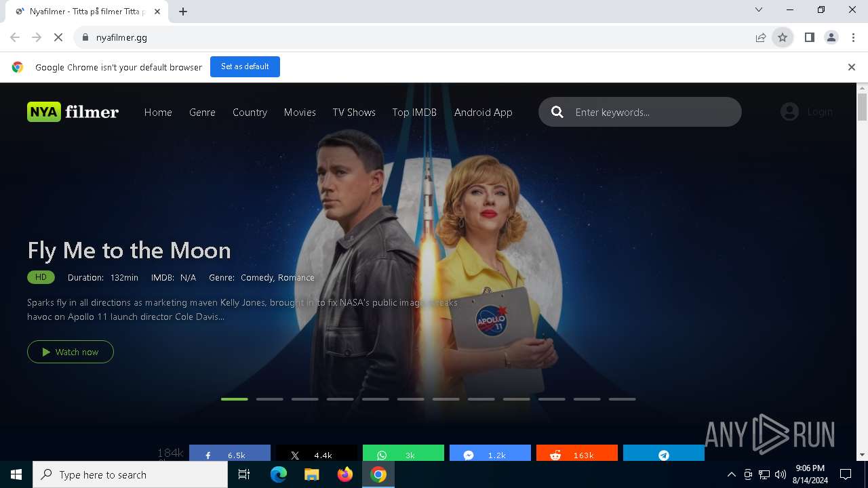Open Fly Me to the Moon title
The width and height of the screenshot is (868, 488).
(x=129, y=251)
